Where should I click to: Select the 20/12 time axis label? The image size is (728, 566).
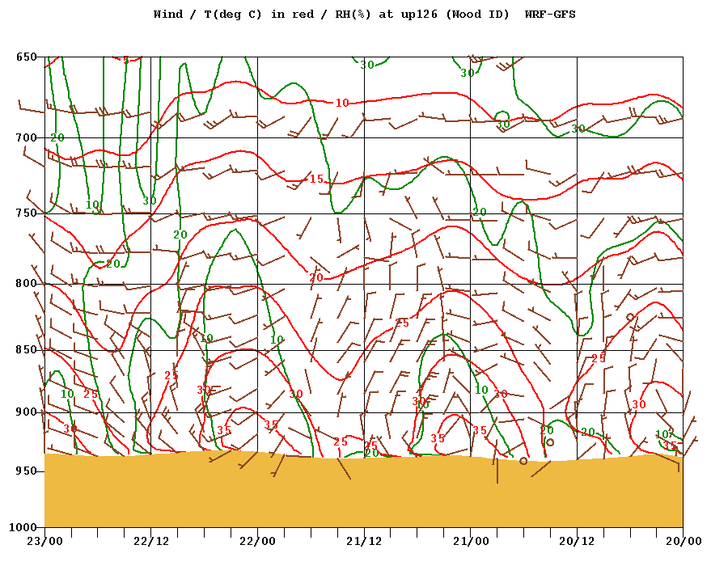[x=577, y=542]
